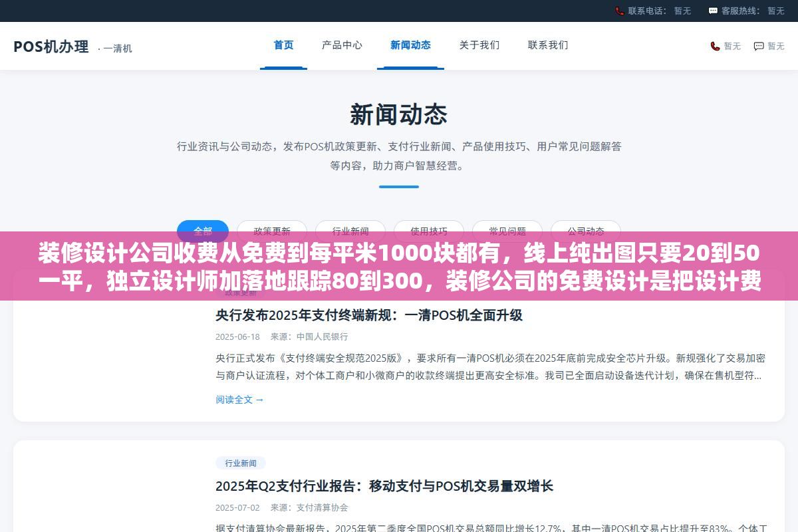
Task: Select the 行业新闻 filter tab
Action: tap(350, 231)
